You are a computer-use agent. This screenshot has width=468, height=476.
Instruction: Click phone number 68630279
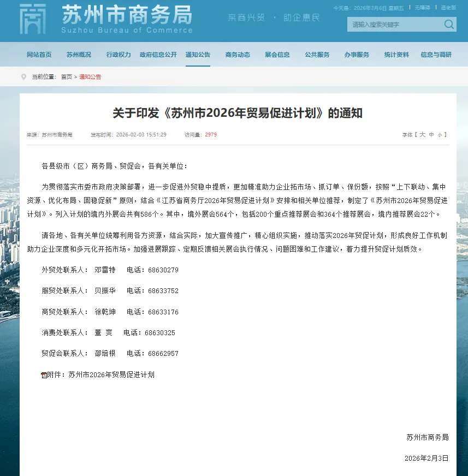click(x=163, y=270)
